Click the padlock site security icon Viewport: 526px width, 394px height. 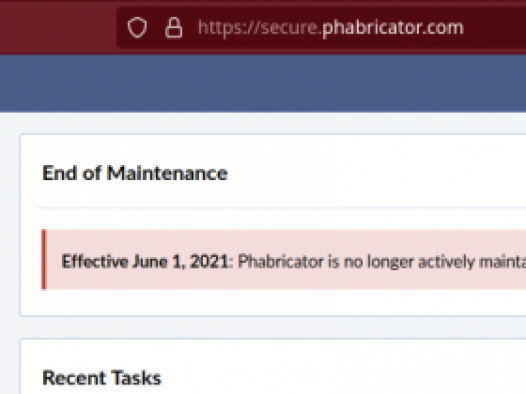tap(174, 27)
